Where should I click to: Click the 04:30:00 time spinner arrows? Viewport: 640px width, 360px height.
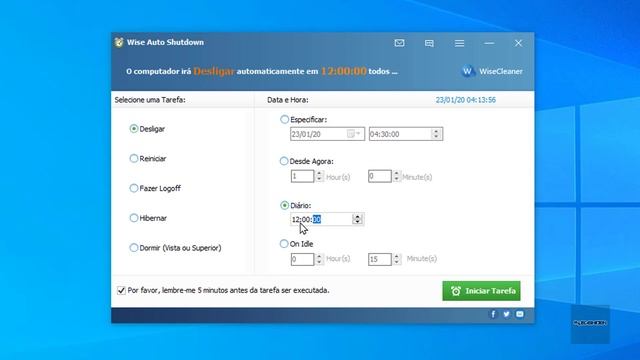[x=436, y=134]
